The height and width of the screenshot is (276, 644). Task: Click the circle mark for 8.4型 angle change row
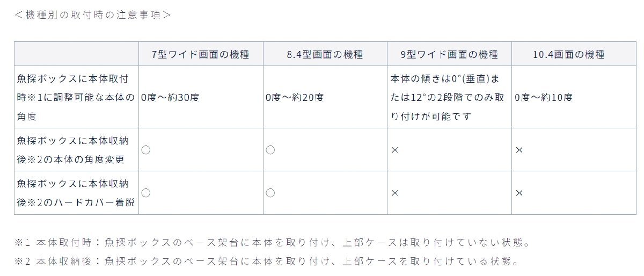tap(270, 150)
